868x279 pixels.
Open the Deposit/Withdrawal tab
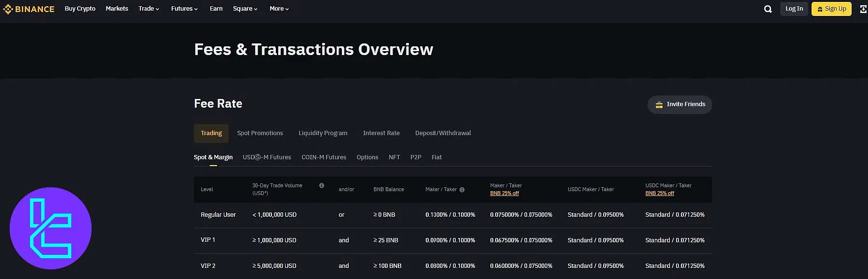click(x=443, y=133)
